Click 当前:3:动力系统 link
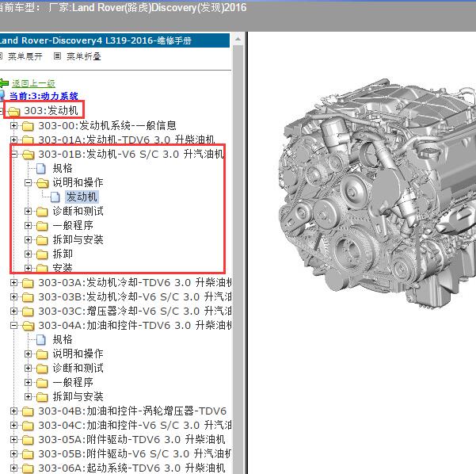Image resolution: width=476 pixels, height=474 pixels. coord(44,96)
